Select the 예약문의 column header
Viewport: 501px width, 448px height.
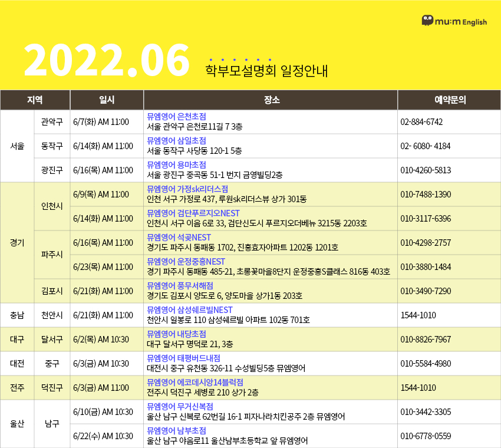pos(449,100)
